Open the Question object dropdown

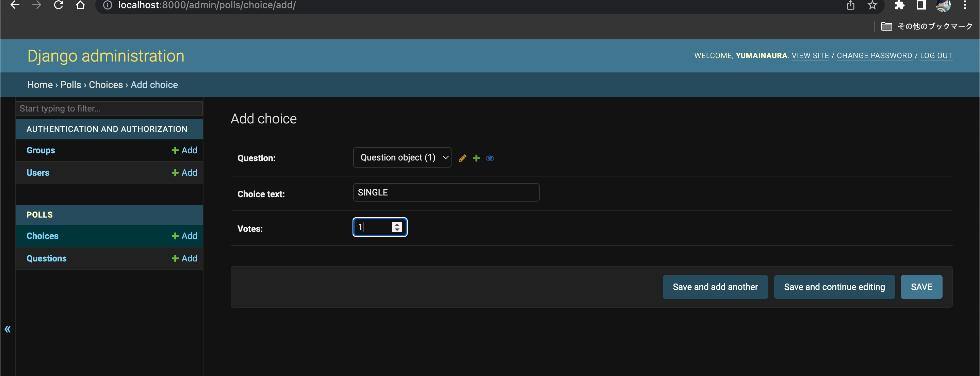[402, 157]
